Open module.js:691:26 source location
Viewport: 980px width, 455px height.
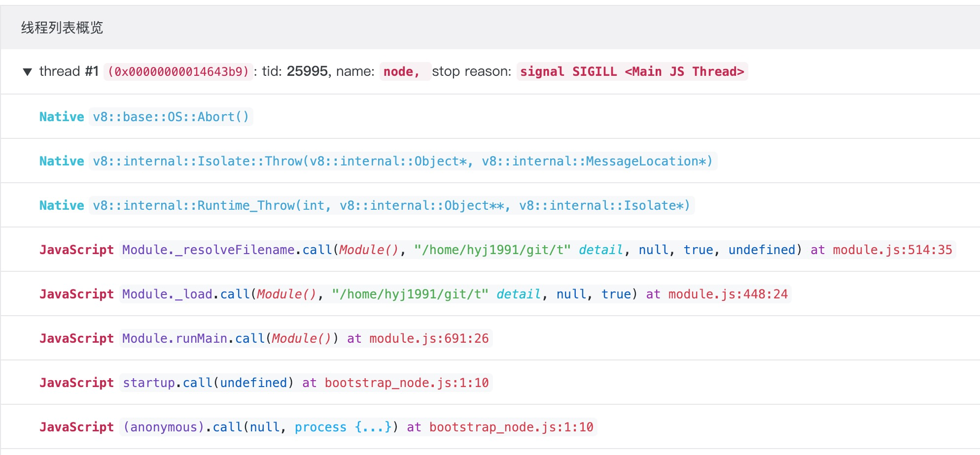pyautogui.click(x=429, y=339)
